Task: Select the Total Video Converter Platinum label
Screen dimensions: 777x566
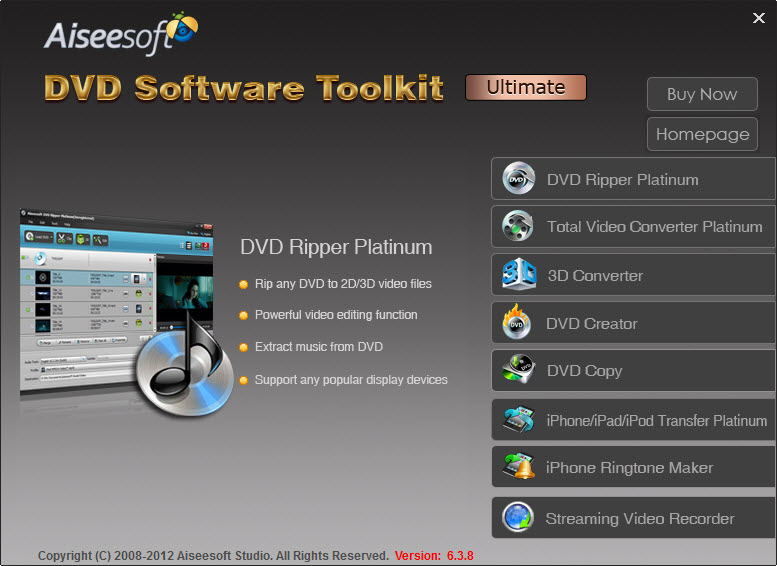Action: pyautogui.click(x=654, y=226)
